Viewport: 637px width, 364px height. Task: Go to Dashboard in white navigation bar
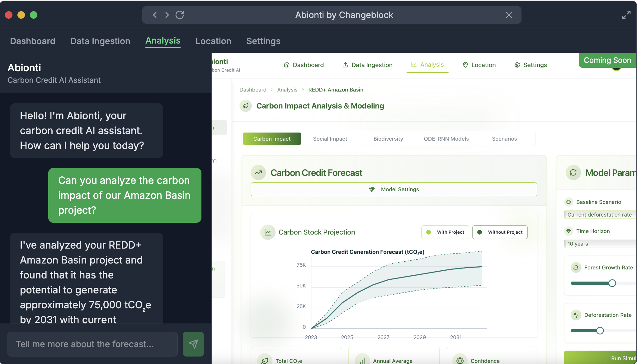click(x=304, y=65)
